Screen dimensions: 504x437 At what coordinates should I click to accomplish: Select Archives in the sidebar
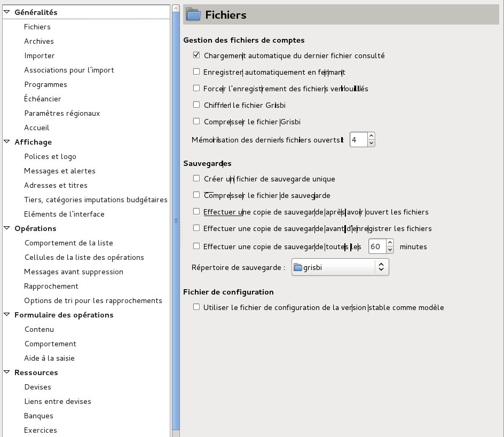pyautogui.click(x=39, y=41)
